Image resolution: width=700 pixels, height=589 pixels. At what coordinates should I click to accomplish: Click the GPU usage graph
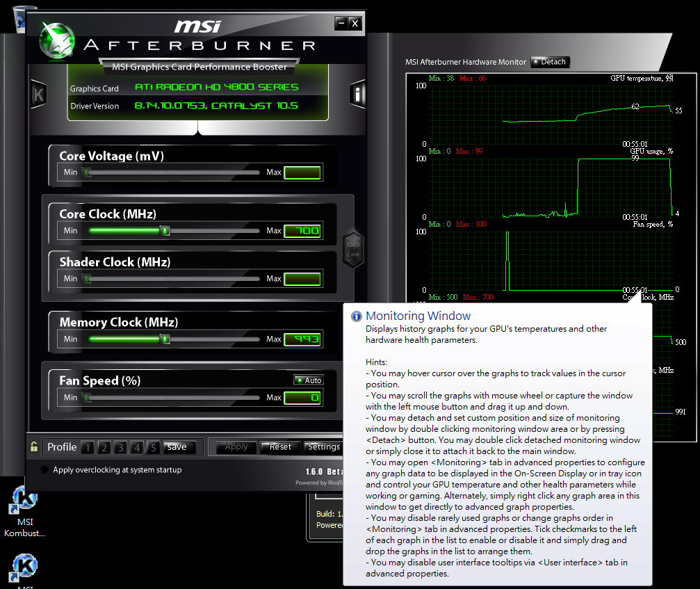pyautogui.click(x=551, y=188)
